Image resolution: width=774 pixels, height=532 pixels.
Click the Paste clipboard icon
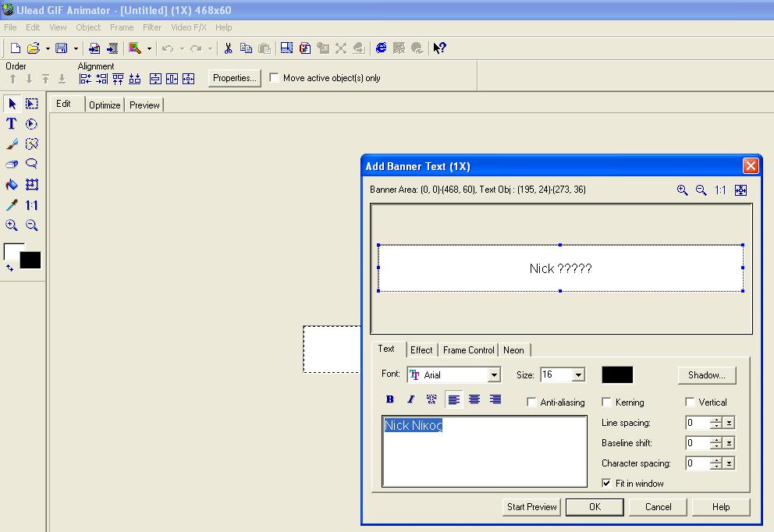(265, 48)
